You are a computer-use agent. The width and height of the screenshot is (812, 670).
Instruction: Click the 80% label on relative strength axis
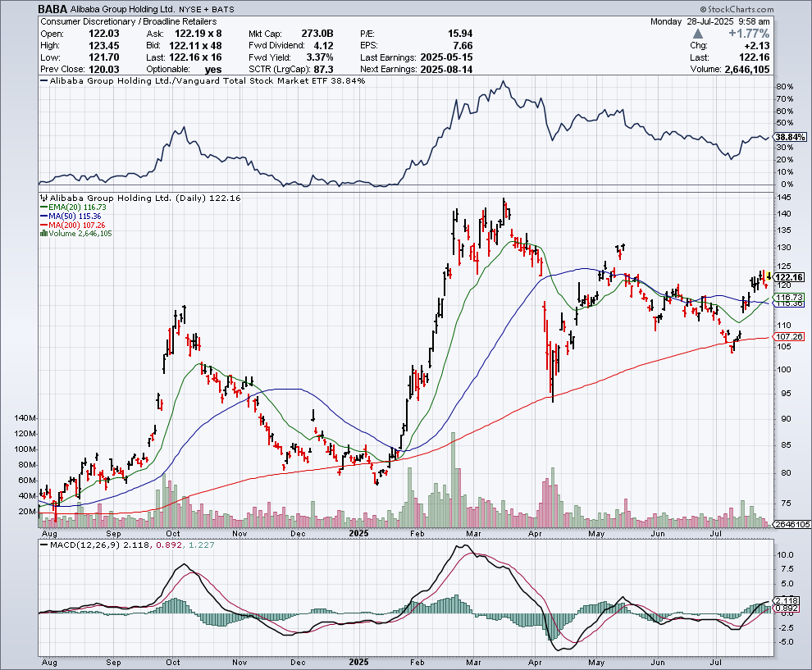pos(785,86)
